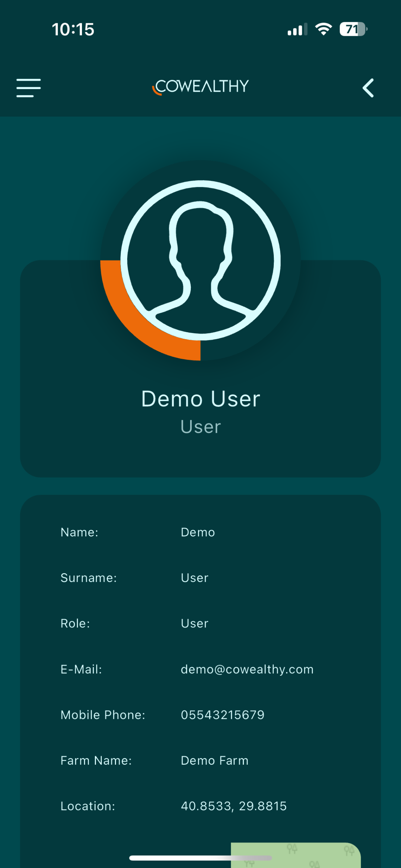Open the hamburger menu
Viewport: 401px width, 868px height.
point(29,88)
